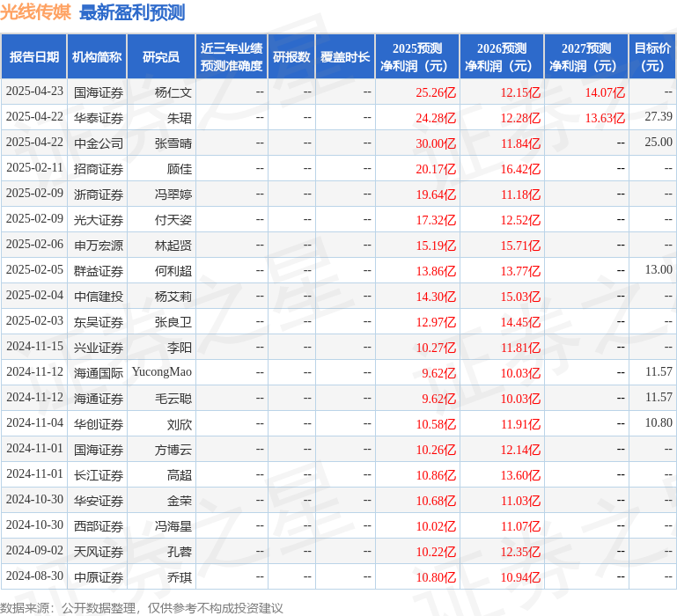Image resolution: width=677 pixels, height=616 pixels.
Task: Click the date 2024-11-15
Action: click(34, 346)
